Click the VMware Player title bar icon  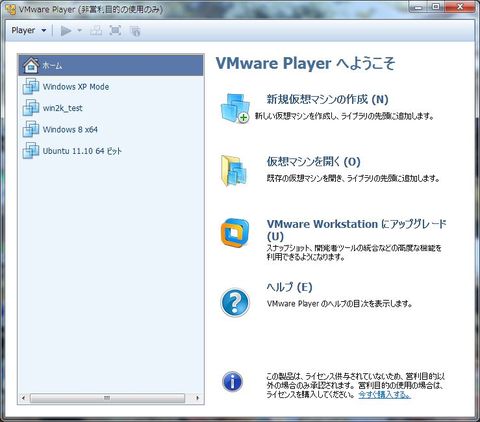coord(11,10)
